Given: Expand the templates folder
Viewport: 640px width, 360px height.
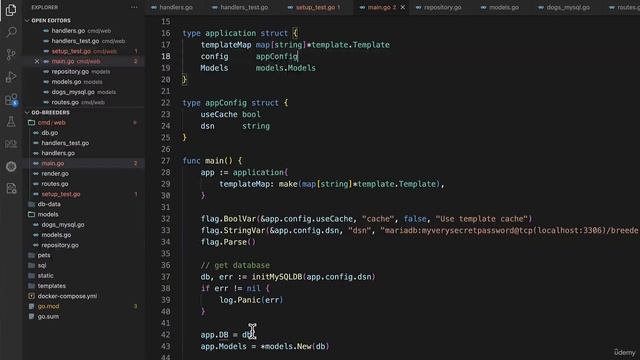Looking at the screenshot, I should pos(51,286).
